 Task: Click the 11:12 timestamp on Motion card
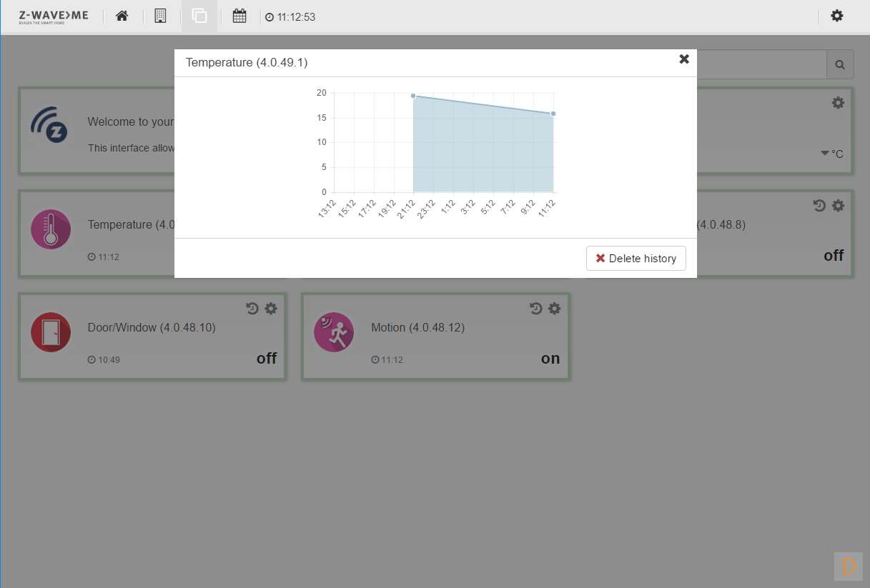(387, 360)
